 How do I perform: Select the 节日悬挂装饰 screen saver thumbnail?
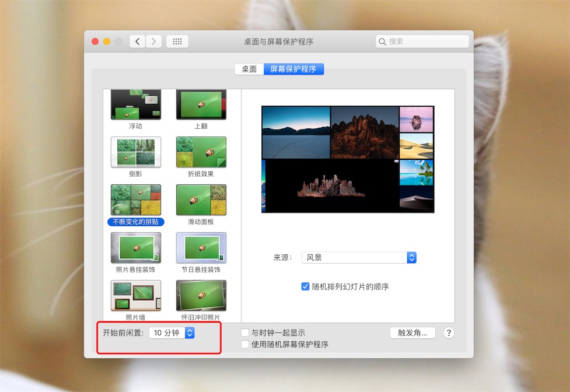(x=201, y=248)
